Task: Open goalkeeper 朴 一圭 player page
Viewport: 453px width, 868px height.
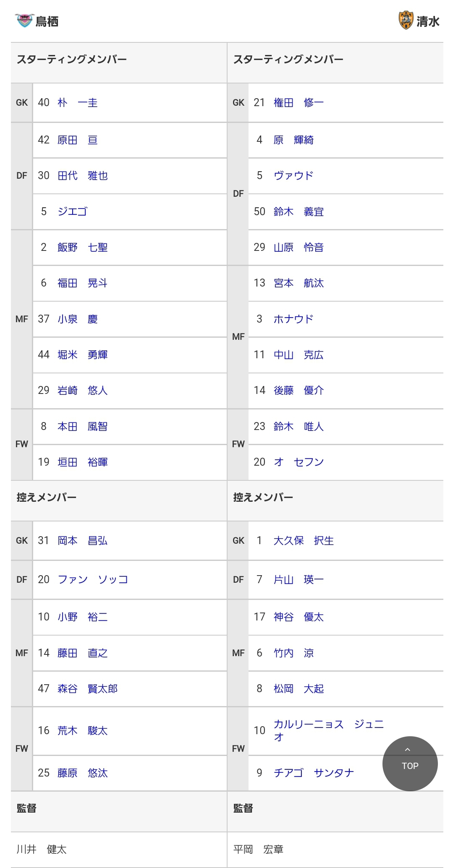Action: click(78, 103)
